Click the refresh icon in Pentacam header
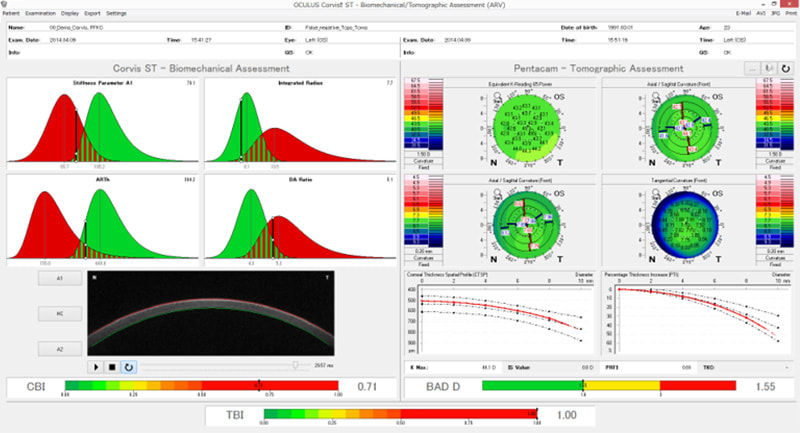The height and width of the screenshot is (433, 800). [x=786, y=68]
